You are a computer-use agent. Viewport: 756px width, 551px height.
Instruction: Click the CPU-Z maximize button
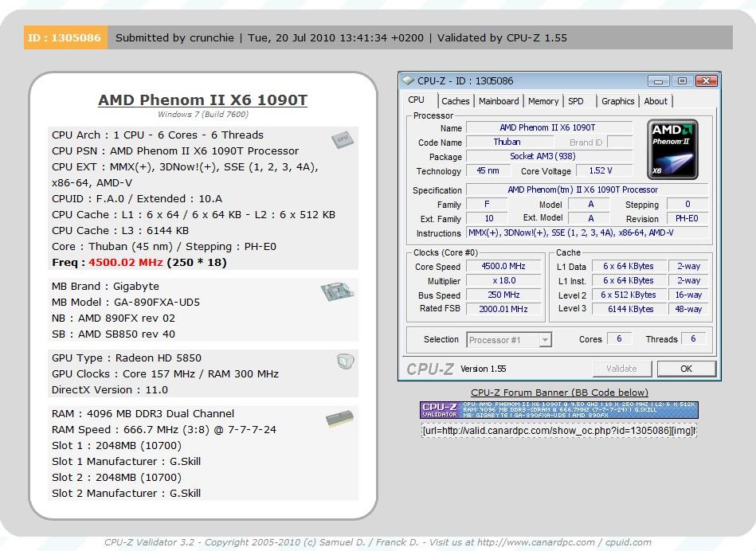click(x=682, y=81)
